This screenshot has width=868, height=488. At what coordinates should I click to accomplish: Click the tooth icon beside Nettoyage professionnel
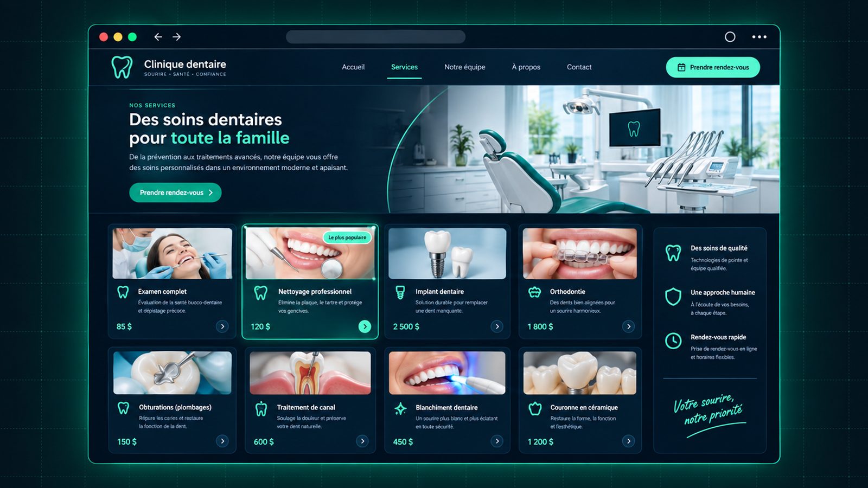pos(261,293)
